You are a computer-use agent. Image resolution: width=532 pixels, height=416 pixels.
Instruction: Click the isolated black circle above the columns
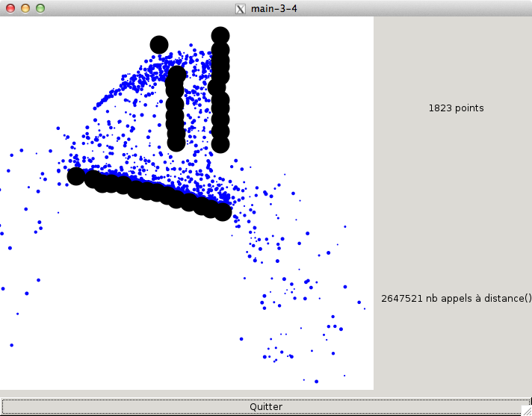[x=159, y=45]
